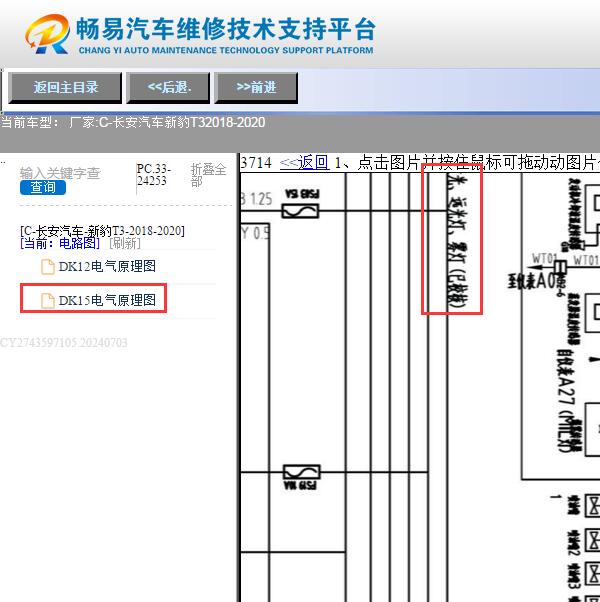The image size is (600, 602).
Task: Click the Chang Yi platform logo
Action: (x=47, y=34)
